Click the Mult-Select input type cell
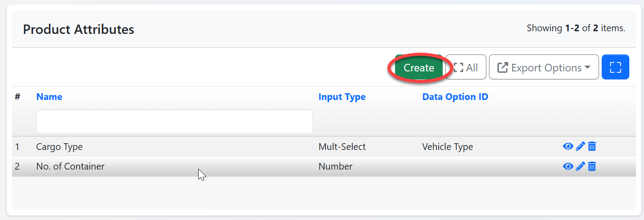 [x=342, y=147]
